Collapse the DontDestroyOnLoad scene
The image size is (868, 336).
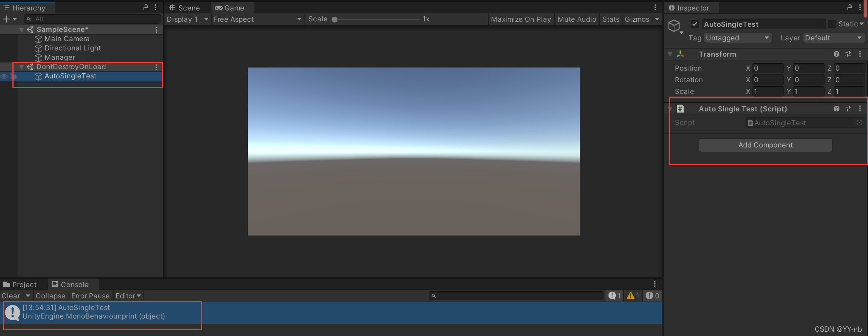point(22,67)
